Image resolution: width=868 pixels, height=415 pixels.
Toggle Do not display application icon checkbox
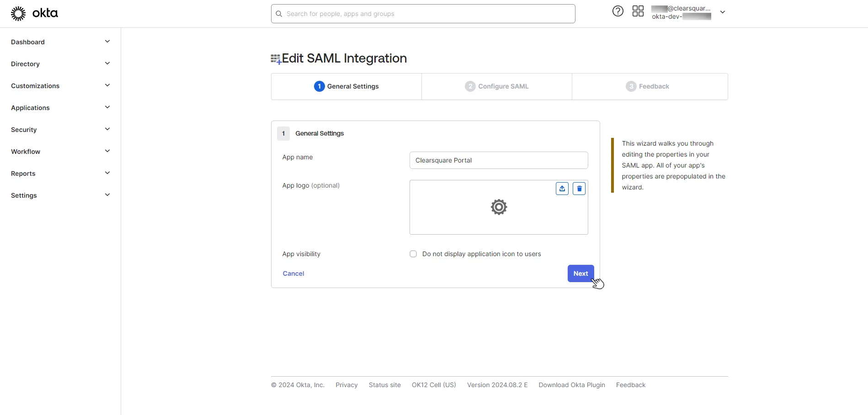pos(413,254)
